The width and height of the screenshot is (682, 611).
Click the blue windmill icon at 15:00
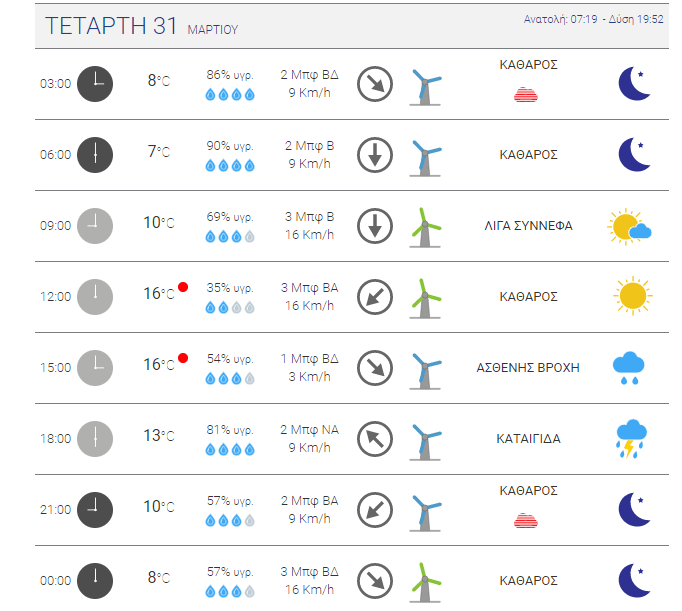click(x=425, y=370)
